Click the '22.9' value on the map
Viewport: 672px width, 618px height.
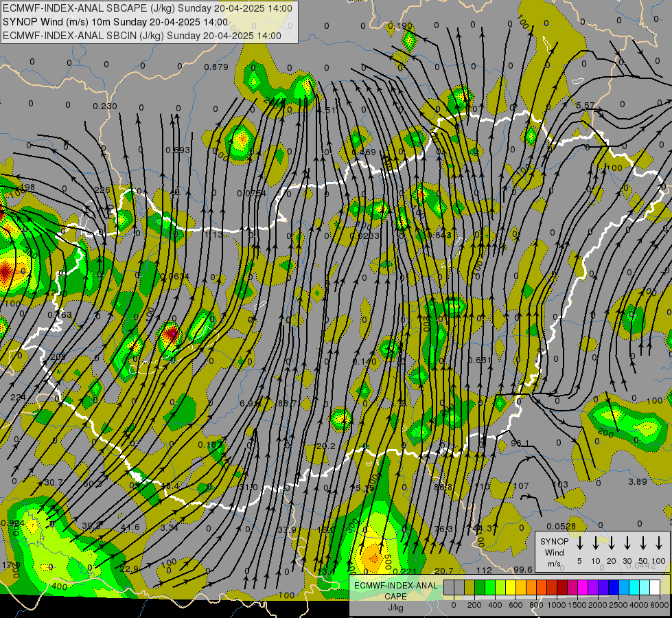[x=129, y=569]
